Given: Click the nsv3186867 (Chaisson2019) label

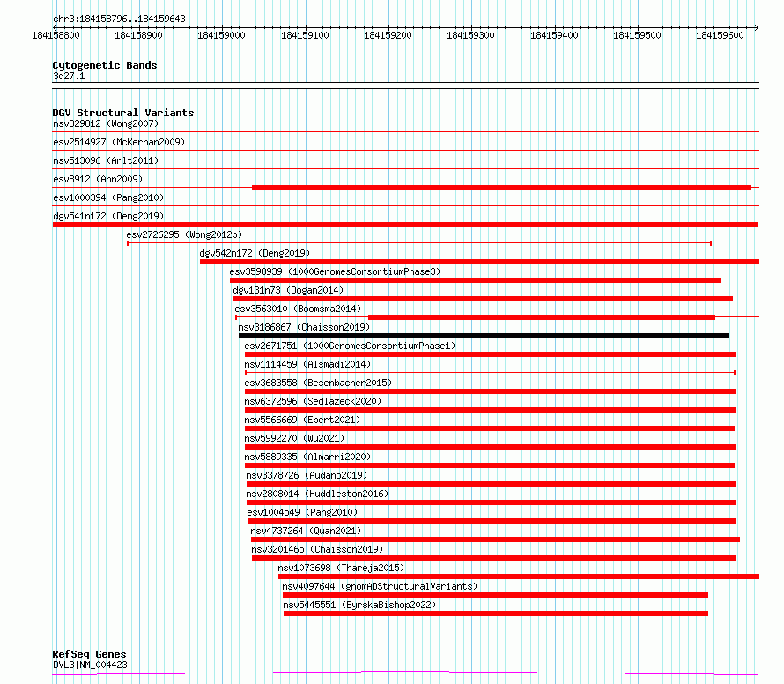Looking at the screenshot, I should 304,327.
